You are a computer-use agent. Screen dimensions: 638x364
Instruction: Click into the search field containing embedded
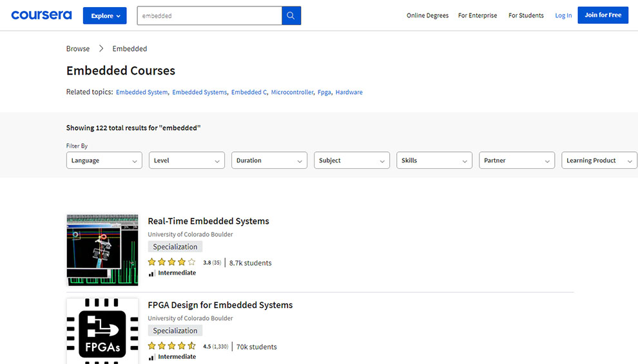tap(209, 15)
